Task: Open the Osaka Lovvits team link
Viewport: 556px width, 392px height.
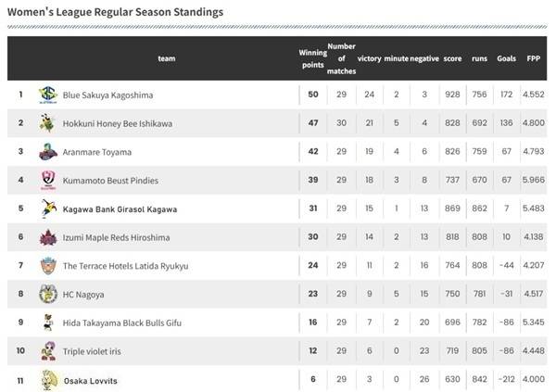Action: tap(91, 381)
